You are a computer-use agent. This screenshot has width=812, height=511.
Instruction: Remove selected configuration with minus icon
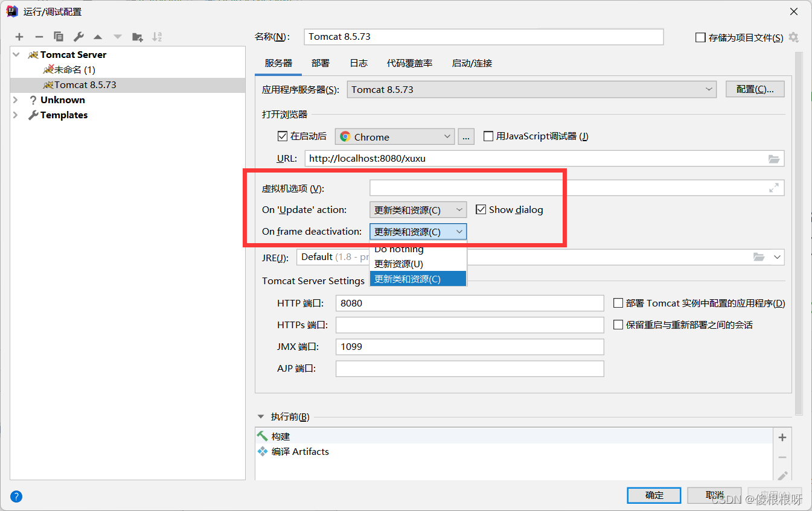coord(39,37)
